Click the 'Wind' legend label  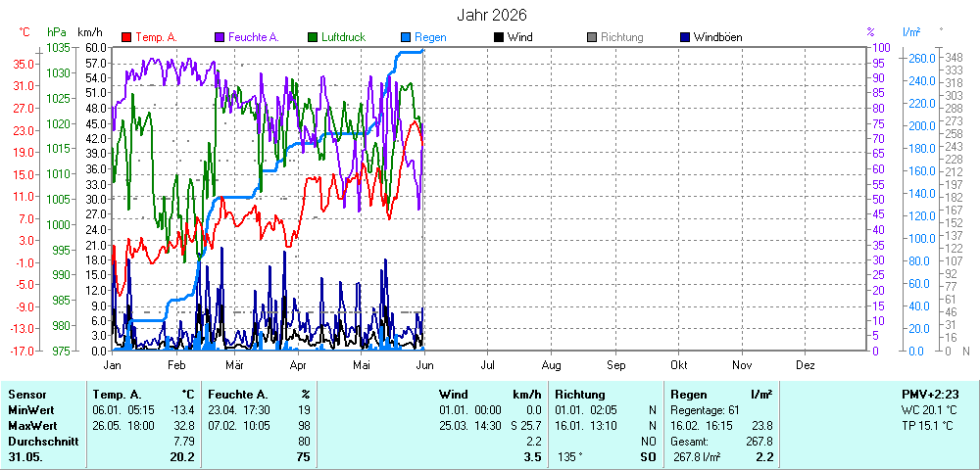[520, 37]
